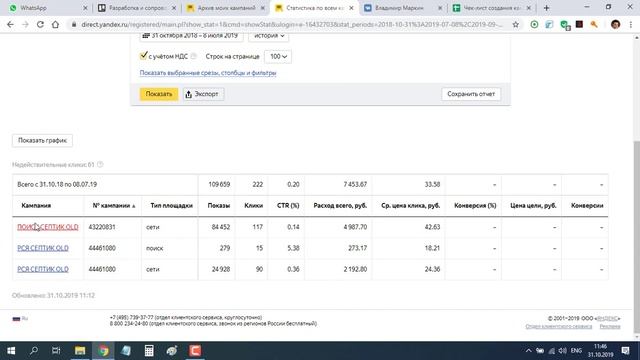Open the date range 31 октября 2018 picker
Image resolution: width=640 pixels, height=360 pixels.
(191, 36)
